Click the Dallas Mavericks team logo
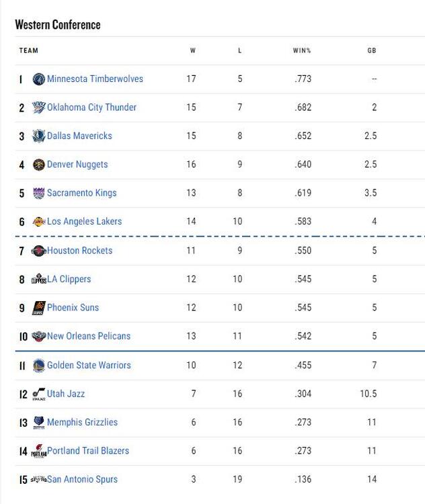This screenshot has height=504, width=425. (39, 136)
